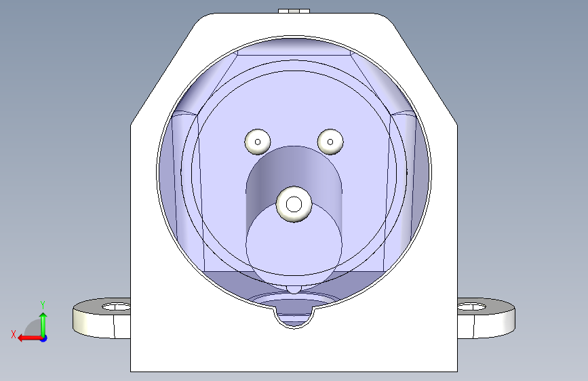Select the semicircular notch at the bore bottom
Image resolution: width=588 pixels, height=381 pixels.
click(x=294, y=317)
